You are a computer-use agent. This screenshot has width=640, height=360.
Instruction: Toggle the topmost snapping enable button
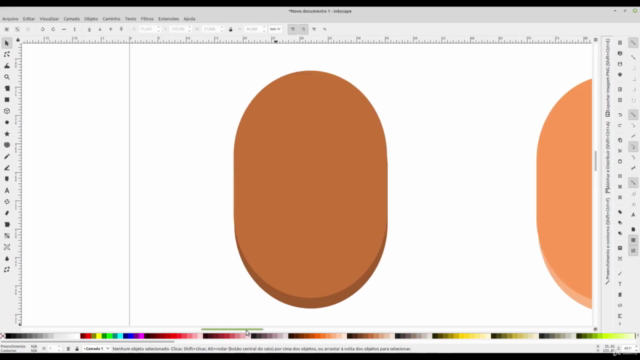coord(633,43)
